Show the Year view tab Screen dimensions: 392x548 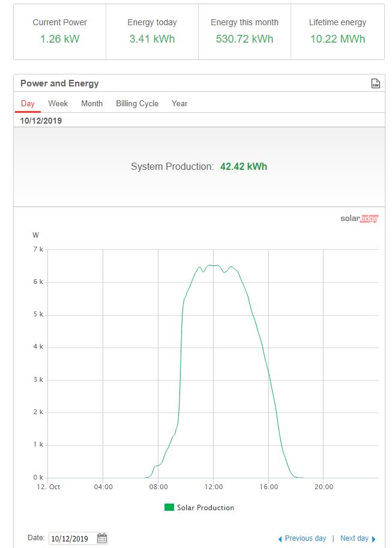(x=179, y=103)
